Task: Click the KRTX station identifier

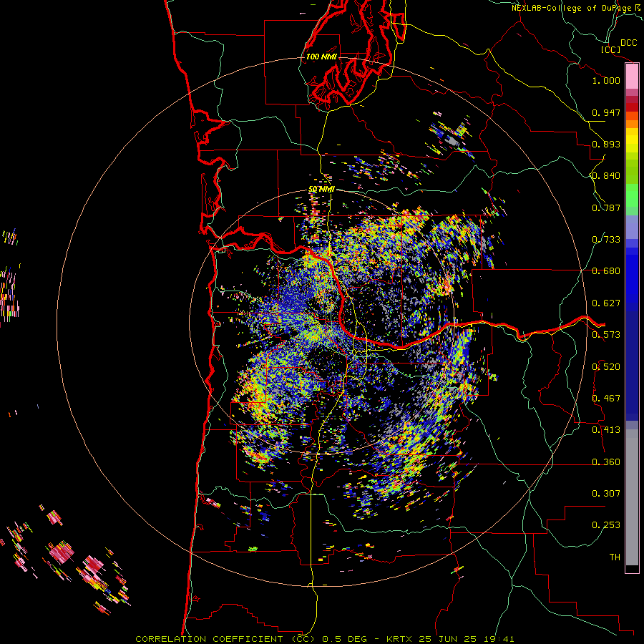Action: (401, 639)
